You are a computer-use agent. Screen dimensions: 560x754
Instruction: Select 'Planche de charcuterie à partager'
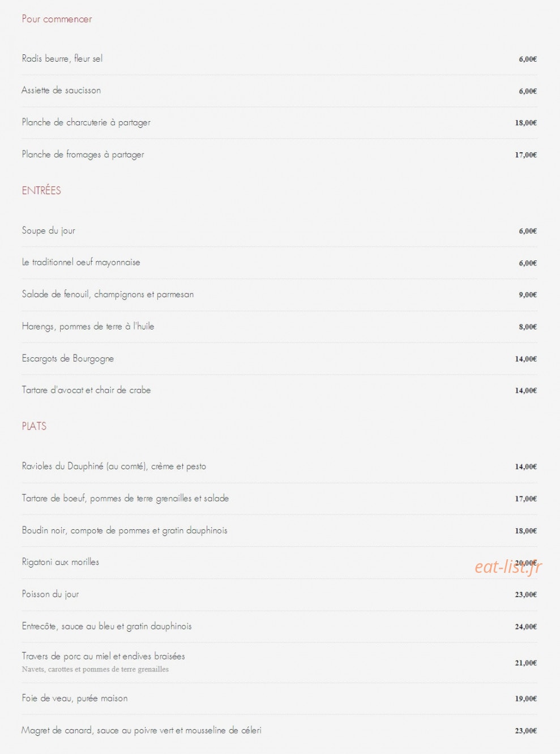tap(86, 122)
